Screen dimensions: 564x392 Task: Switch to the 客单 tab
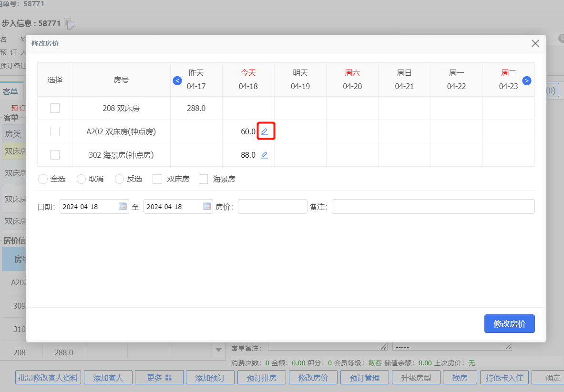pos(11,91)
